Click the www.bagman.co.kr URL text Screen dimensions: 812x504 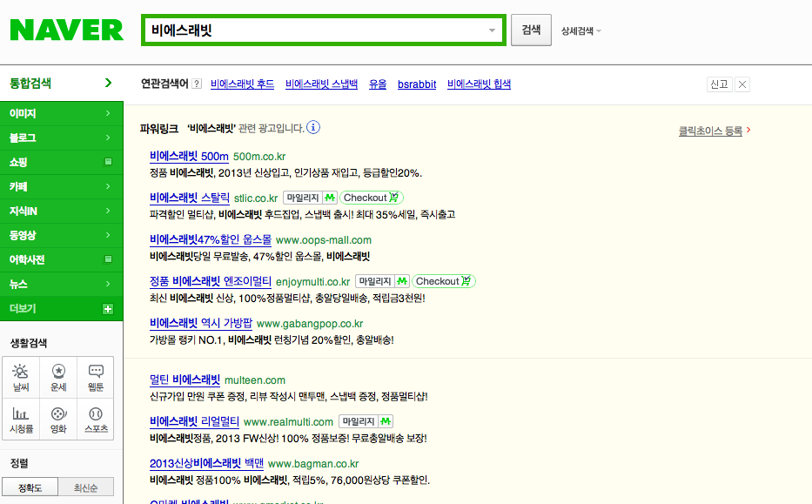click(313, 464)
